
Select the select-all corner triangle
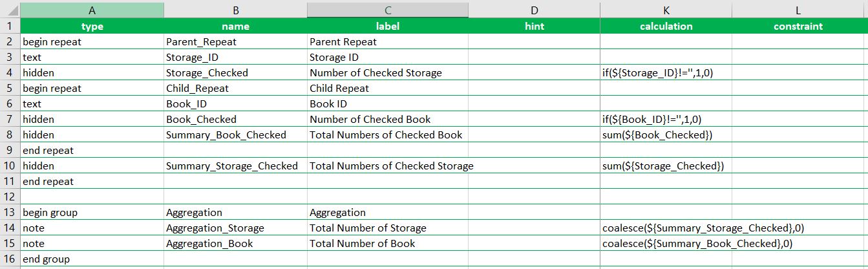click(10, 10)
